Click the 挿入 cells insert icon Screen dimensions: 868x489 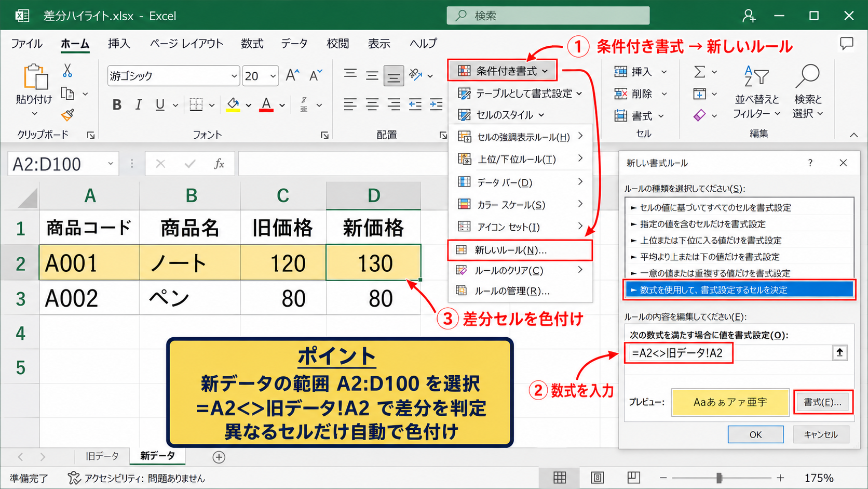(621, 72)
